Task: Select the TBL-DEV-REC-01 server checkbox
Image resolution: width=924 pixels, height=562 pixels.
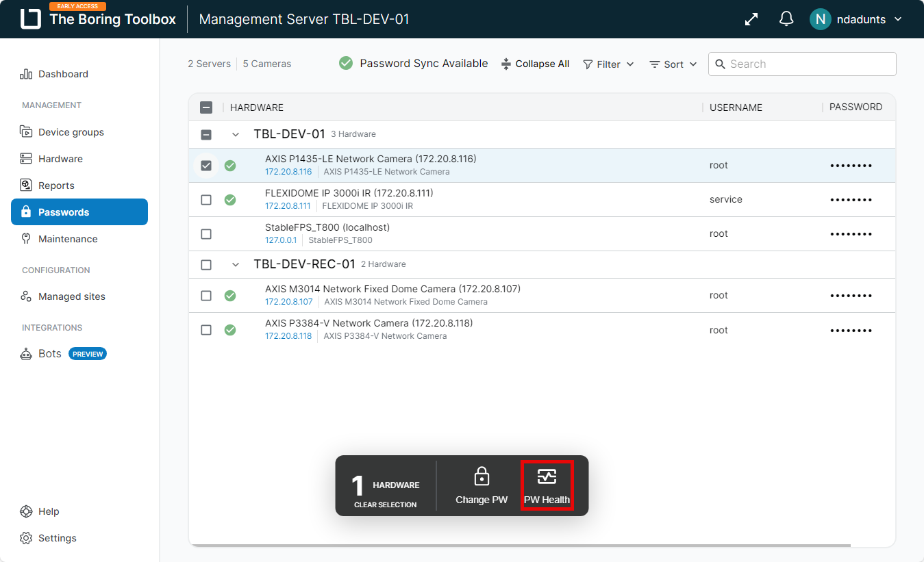Action: point(206,264)
